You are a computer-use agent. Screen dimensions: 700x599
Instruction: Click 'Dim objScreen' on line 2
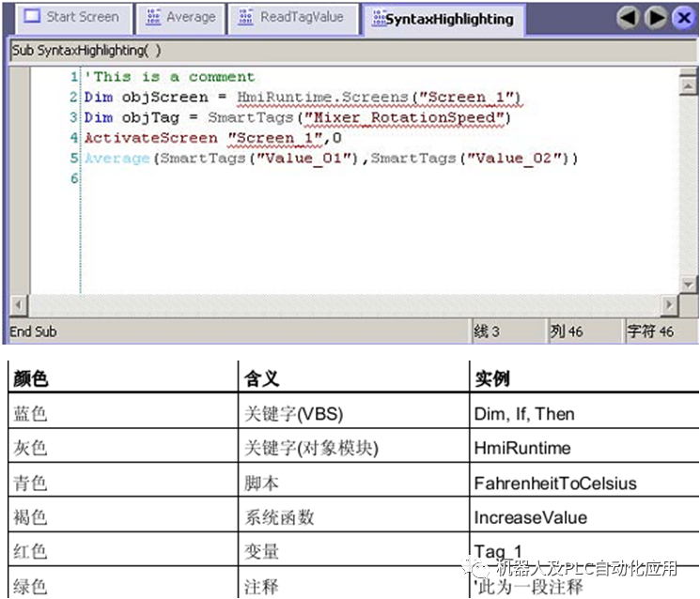point(147,98)
